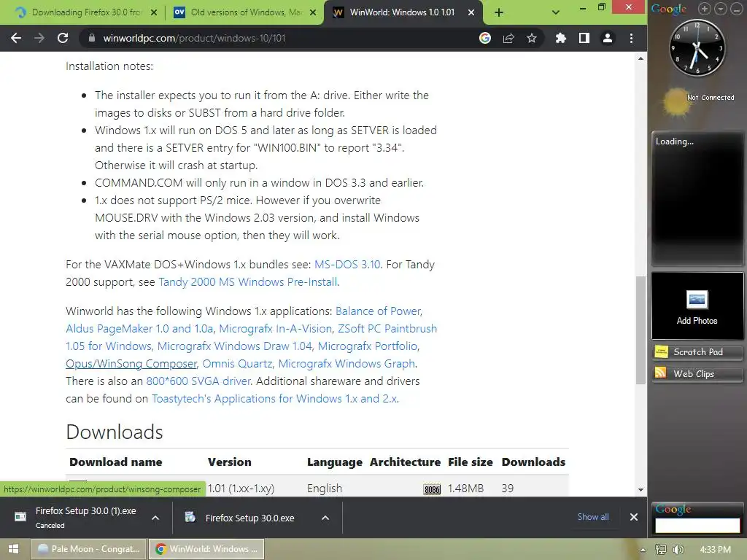Image resolution: width=747 pixels, height=560 pixels.
Task: Open the volume speaker tray icon
Action: [678, 550]
